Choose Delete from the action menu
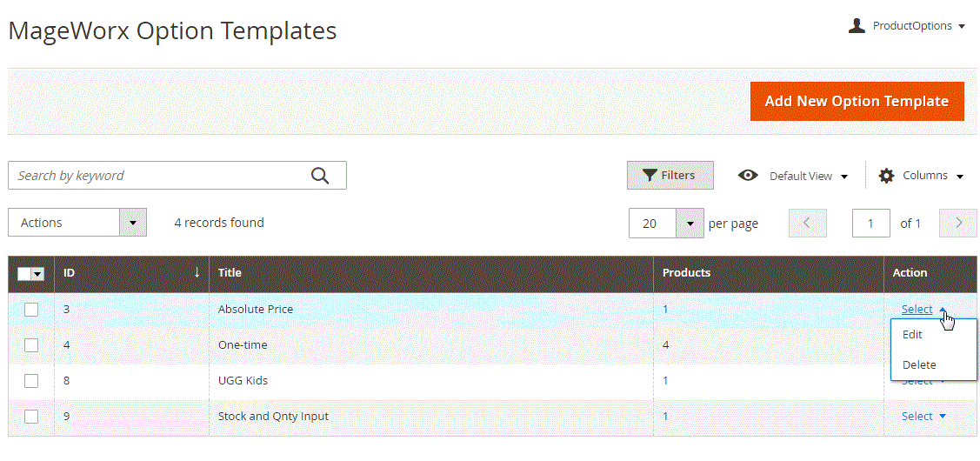980x461 pixels. pos(918,365)
